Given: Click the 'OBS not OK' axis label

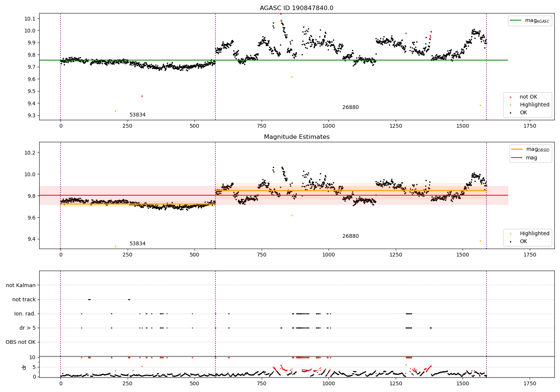Looking at the screenshot, I should pyautogui.click(x=21, y=342).
